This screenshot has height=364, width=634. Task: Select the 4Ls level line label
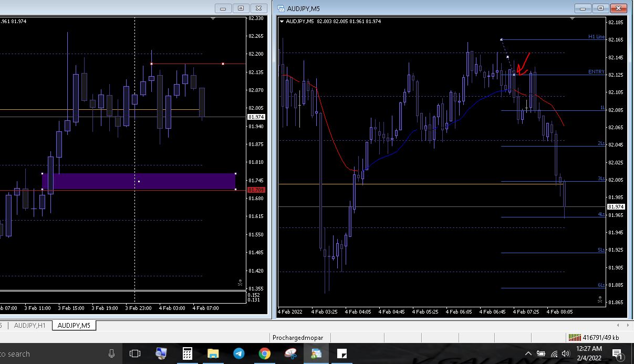(x=601, y=214)
